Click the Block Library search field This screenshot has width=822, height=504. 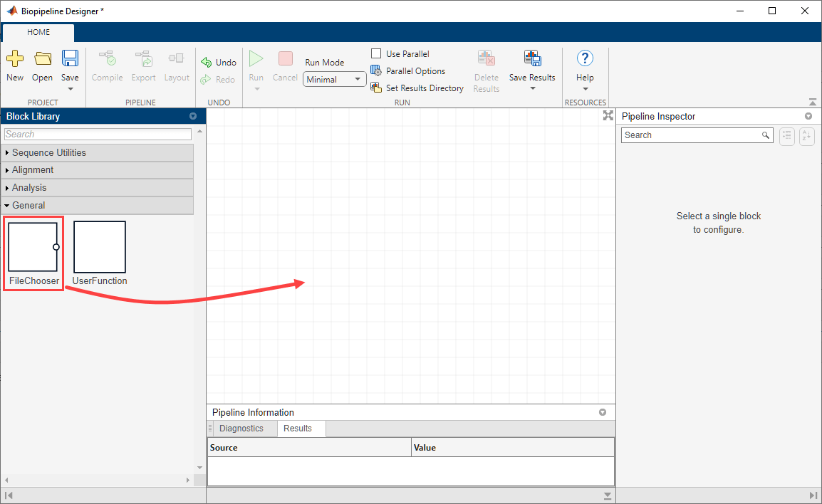point(98,134)
